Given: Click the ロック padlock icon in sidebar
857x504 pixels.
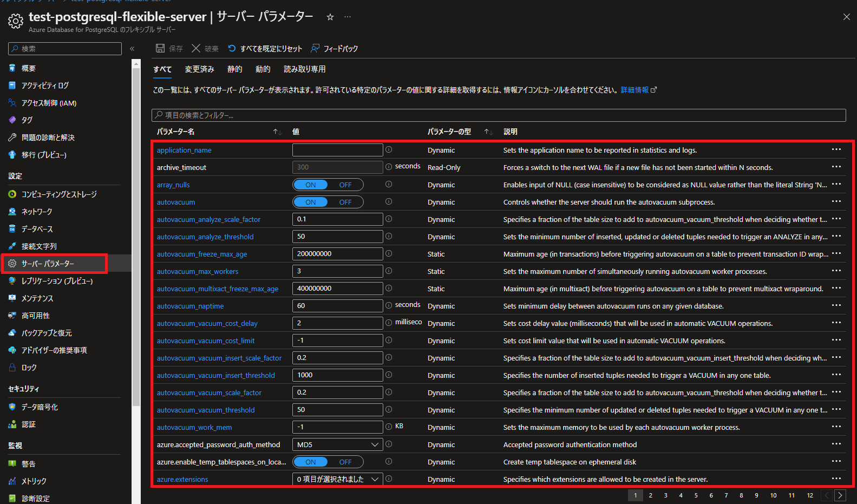Looking at the screenshot, I should coord(12,368).
